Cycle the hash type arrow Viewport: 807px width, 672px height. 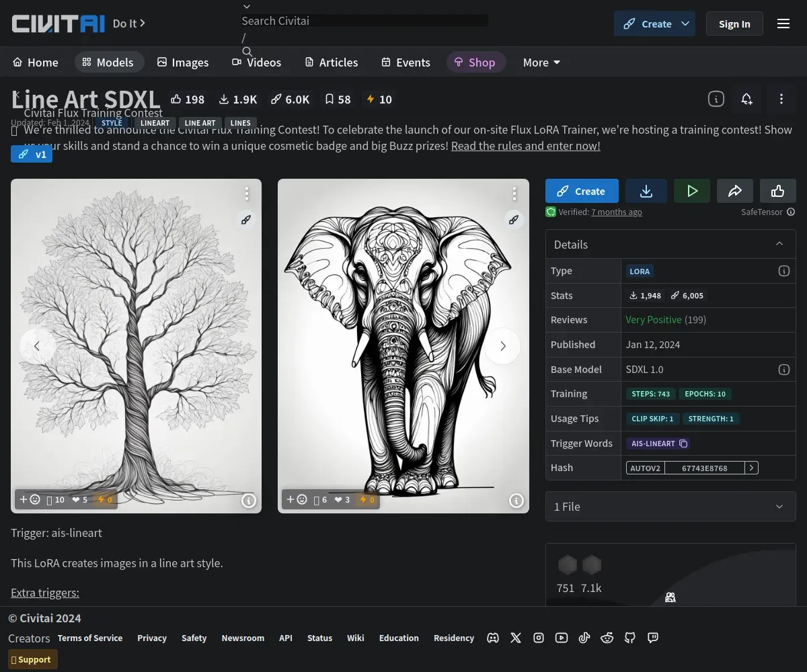tap(751, 468)
